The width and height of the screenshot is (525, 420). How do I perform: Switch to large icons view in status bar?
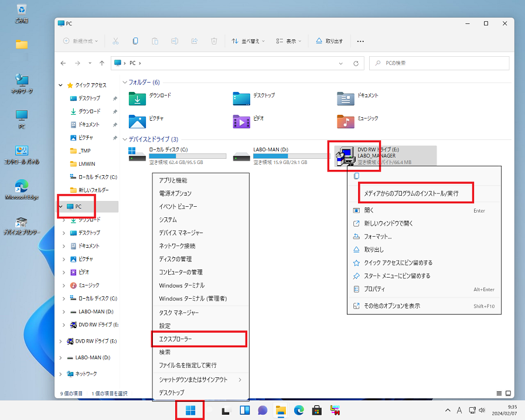(508, 393)
